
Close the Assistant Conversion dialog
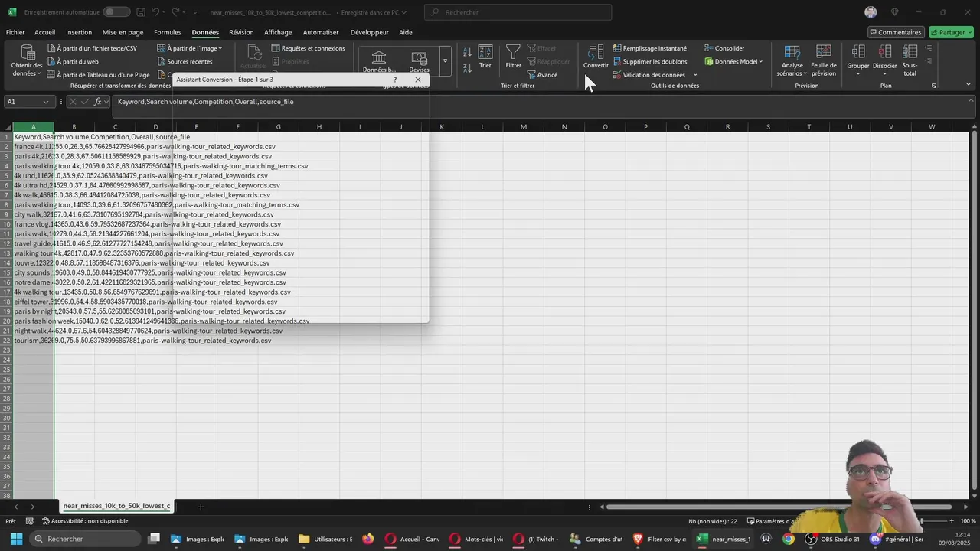click(x=417, y=80)
